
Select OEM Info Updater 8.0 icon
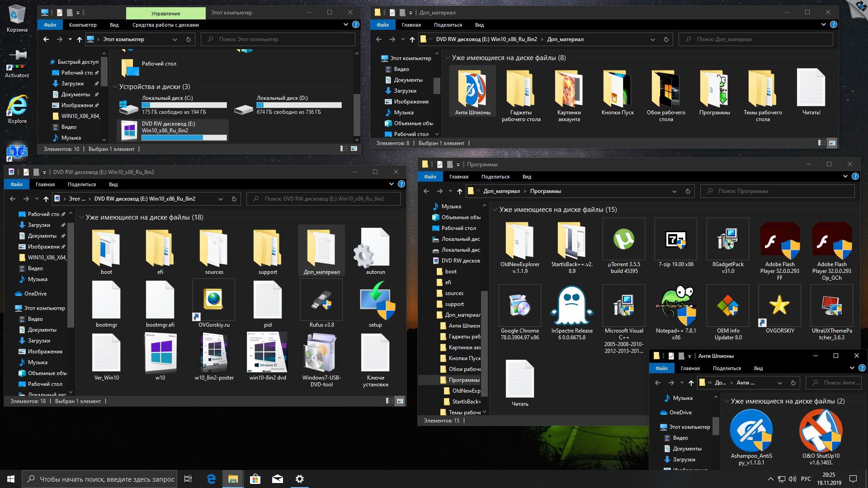pos(728,306)
